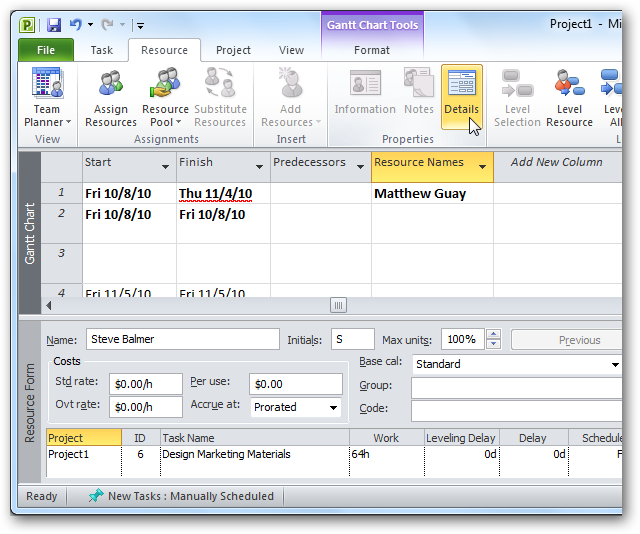Viewport: 640px width, 534px height.
Task: Select the Matthew Guay resource cell
Action: pos(432,193)
